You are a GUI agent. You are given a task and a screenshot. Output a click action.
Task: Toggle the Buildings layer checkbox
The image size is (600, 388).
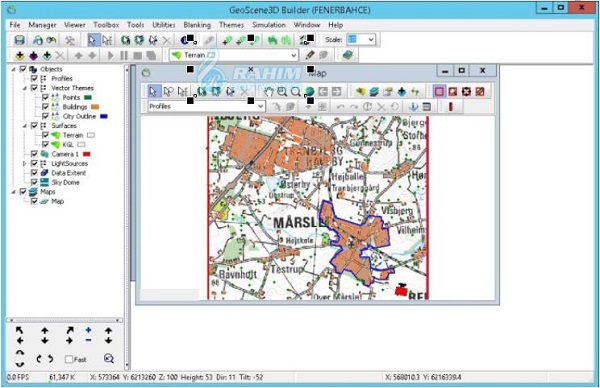(x=45, y=107)
